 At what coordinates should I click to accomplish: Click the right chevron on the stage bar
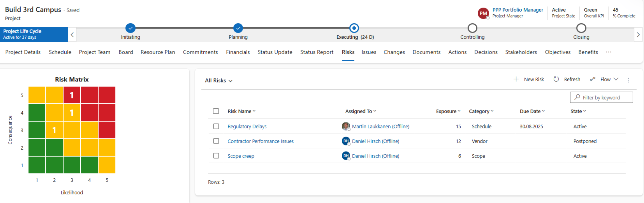click(638, 35)
